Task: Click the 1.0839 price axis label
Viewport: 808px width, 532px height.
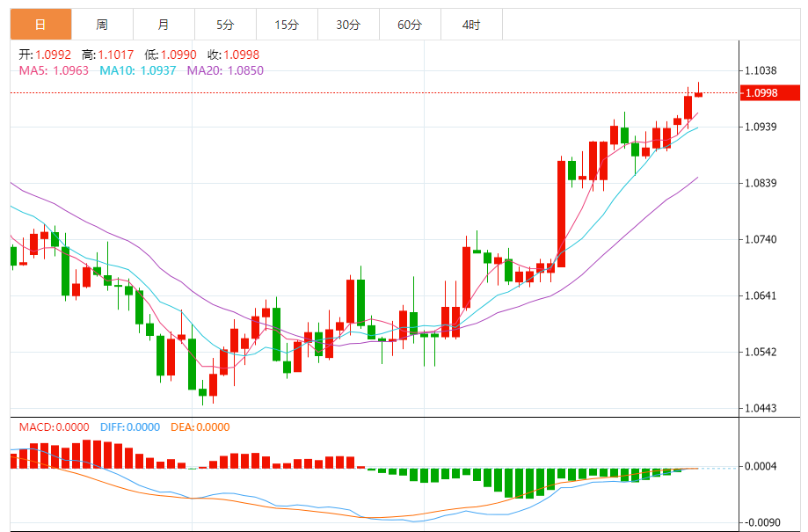Action: [761, 183]
